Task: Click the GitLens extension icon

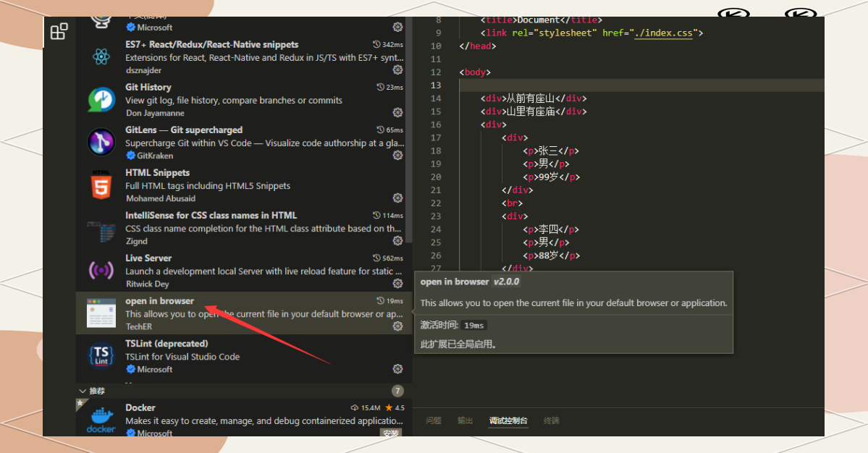Action: [101, 142]
